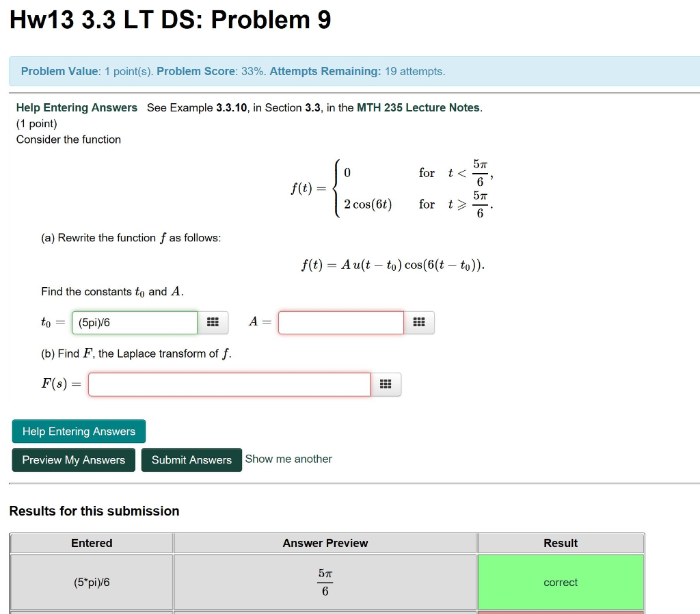The width and height of the screenshot is (700, 614).
Task: Open the equation editor beside the A field
Action: point(420,322)
